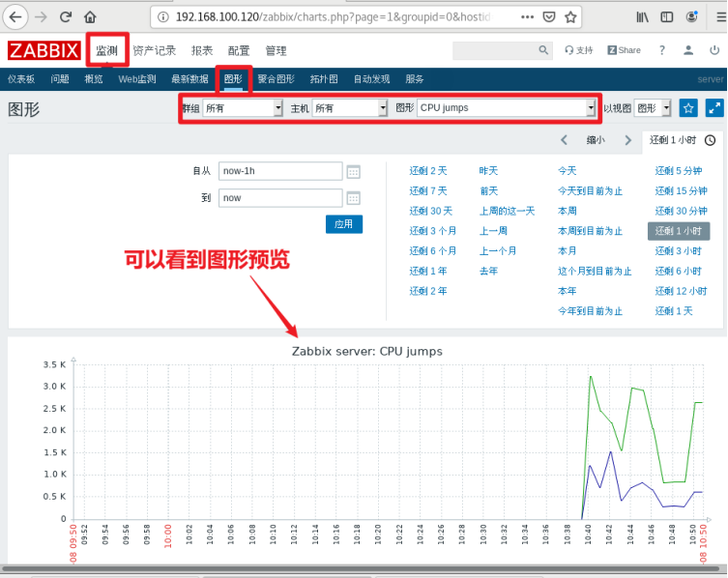Select 本周 this week range

(x=568, y=211)
